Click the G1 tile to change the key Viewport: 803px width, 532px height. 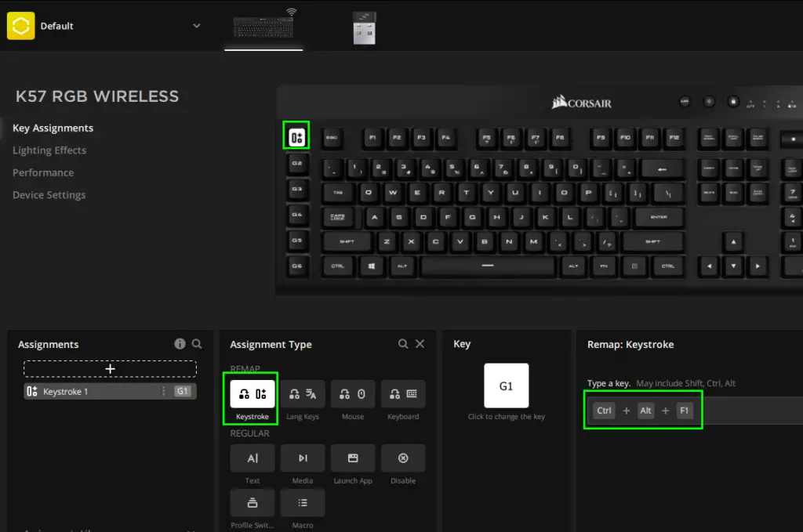point(506,385)
